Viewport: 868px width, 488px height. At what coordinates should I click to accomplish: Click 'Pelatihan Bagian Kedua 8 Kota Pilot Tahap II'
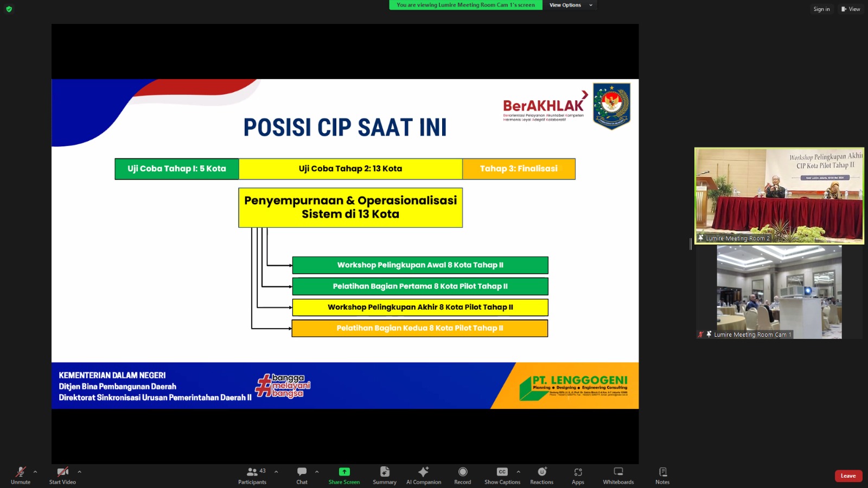pyautogui.click(x=420, y=328)
